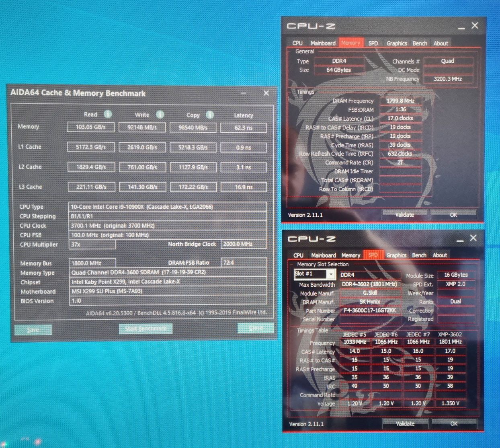Close AIDA64 window with X icon
500x448 pixels.
coord(266,93)
